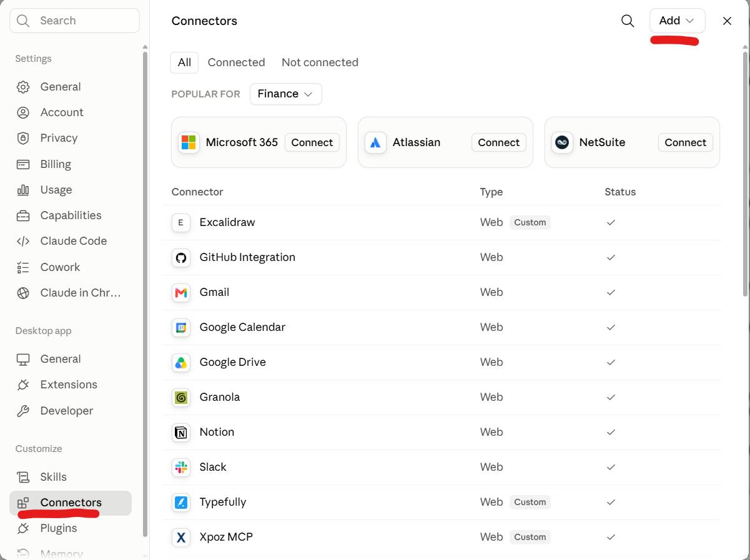Open the Finance popular-for dropdown
Screen dimensions: 750x560
click(286, 94)
